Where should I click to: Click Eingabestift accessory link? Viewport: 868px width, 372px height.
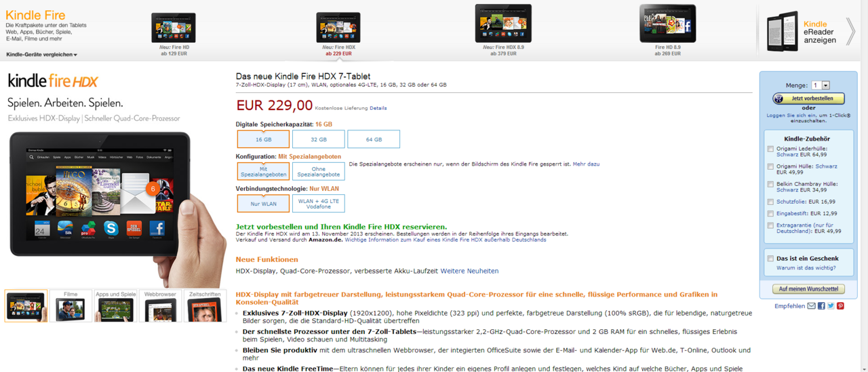tap(793, 213)
